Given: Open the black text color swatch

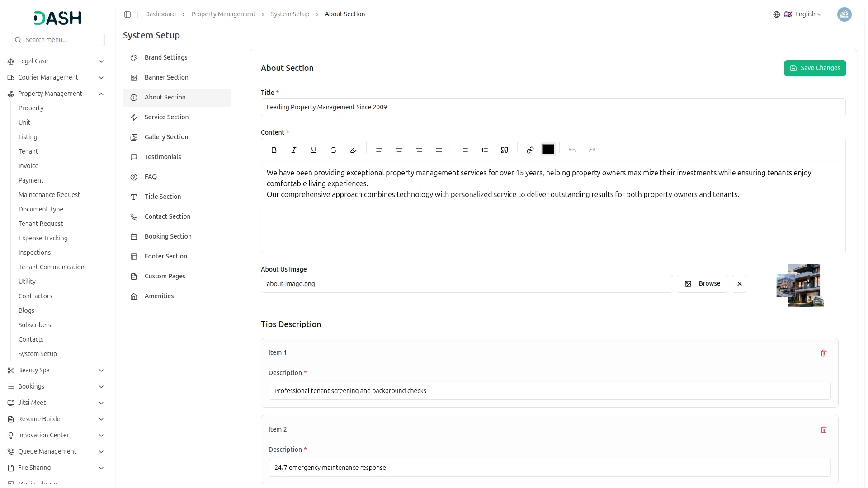Looking at the screenshot, I should 548,150.
